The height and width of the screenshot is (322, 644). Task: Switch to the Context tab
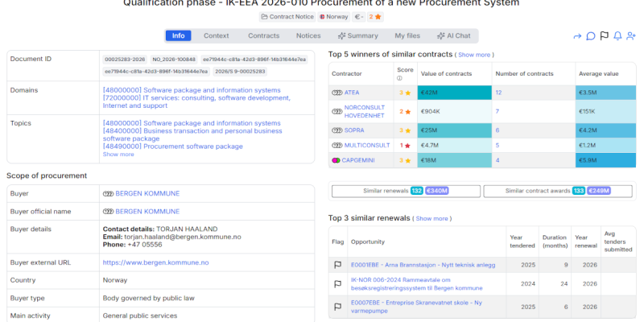pyautogui.click(x=217, y=35)
